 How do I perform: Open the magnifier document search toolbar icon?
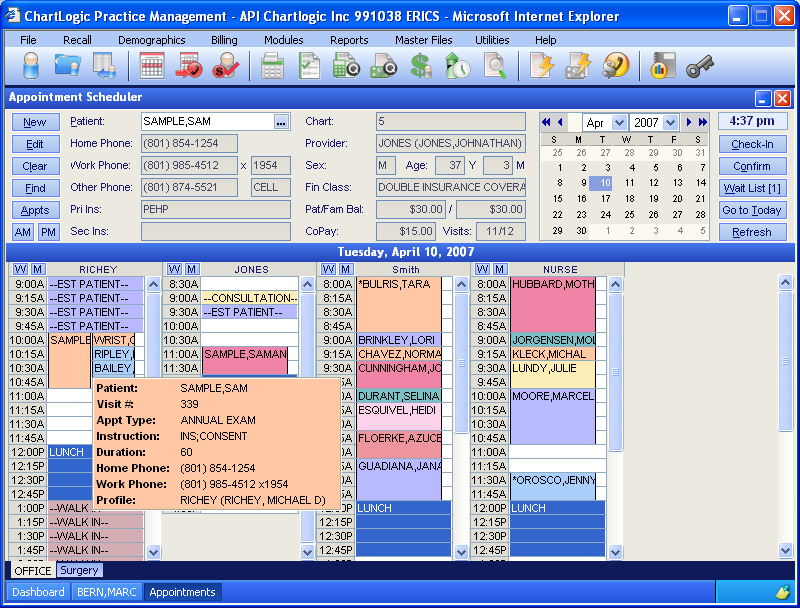pos(494,66)
